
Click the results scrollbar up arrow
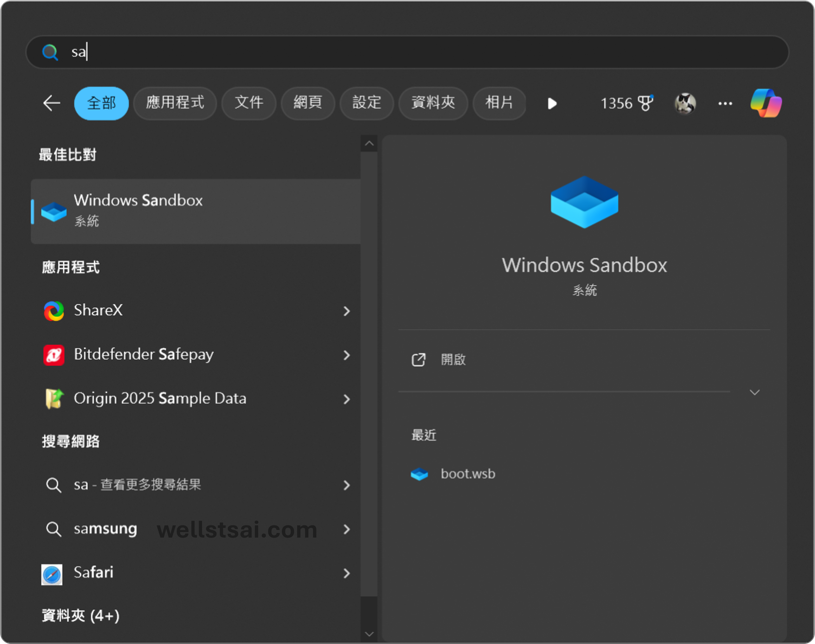click(x=369, y=143)
